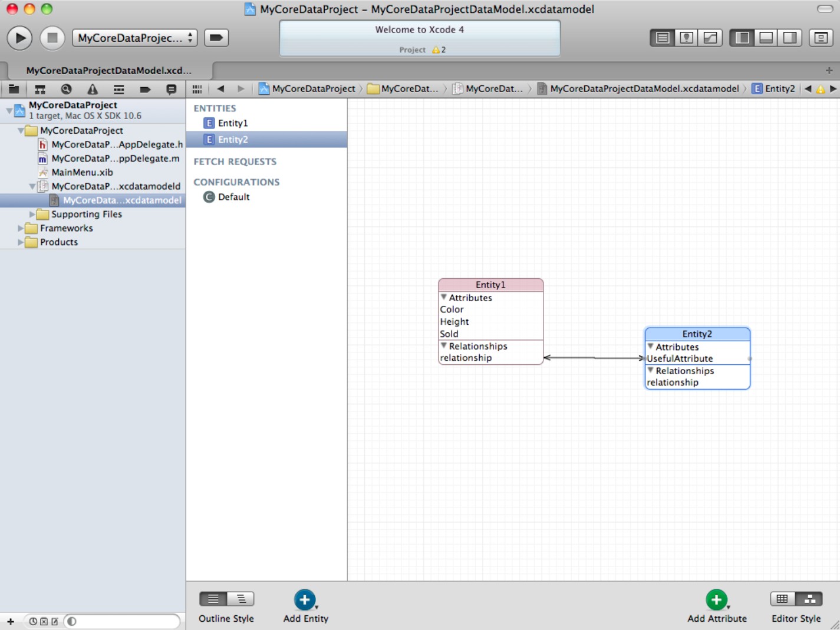Show the Symbol navigator
Image resolution: width=840 pixels, height=630 pixels.
[x=40, y=89]
